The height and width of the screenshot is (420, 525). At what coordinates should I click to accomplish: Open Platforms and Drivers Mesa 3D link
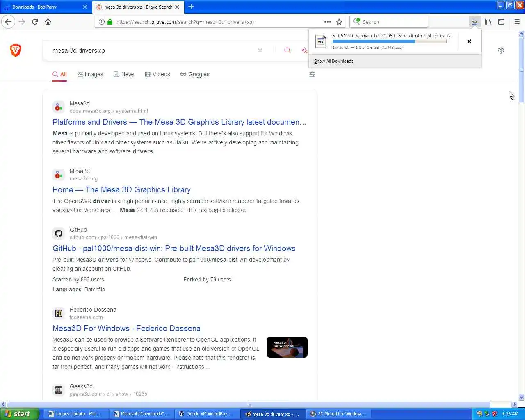click(x=179, y=122)
